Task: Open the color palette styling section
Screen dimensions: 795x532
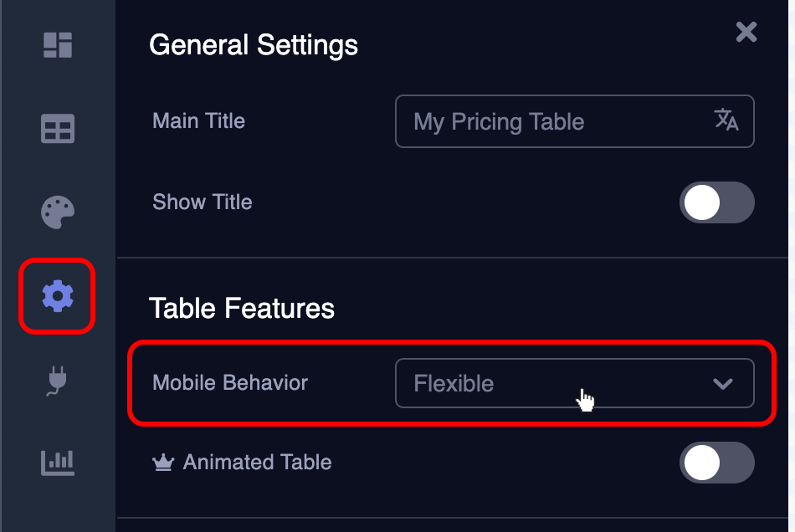Action: point(58,212)
